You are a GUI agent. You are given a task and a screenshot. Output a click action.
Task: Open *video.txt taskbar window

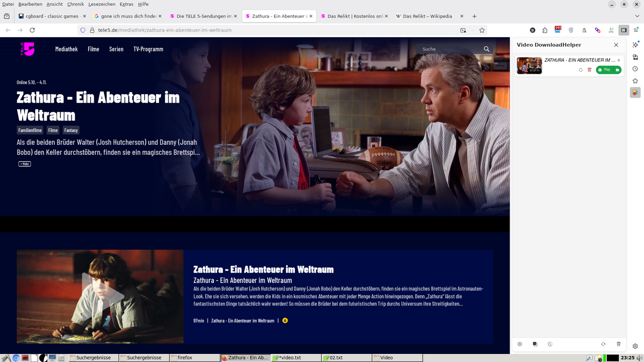295,357
